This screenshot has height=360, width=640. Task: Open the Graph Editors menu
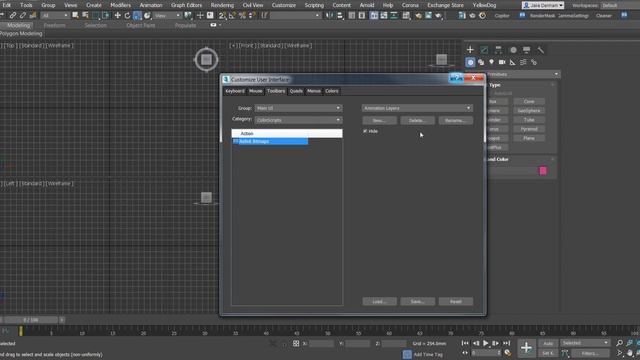click(186, 5)
